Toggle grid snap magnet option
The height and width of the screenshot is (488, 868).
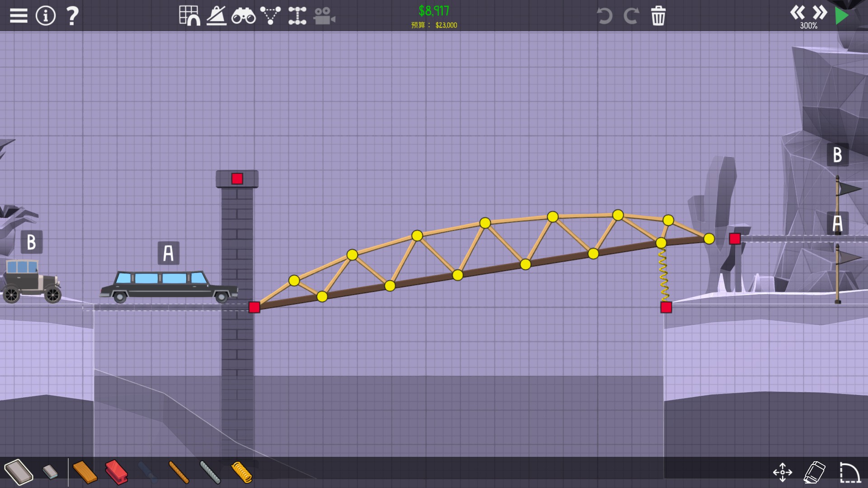point(189,16)
